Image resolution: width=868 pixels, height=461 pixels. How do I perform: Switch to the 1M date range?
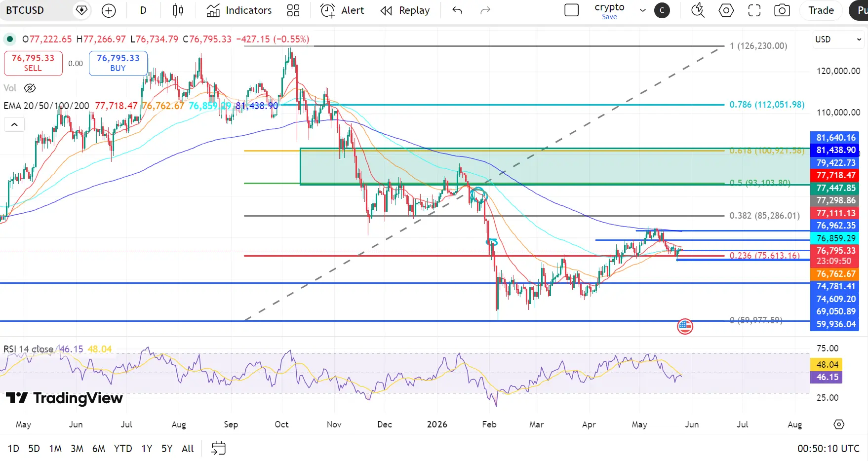click(x=55, y=449)
